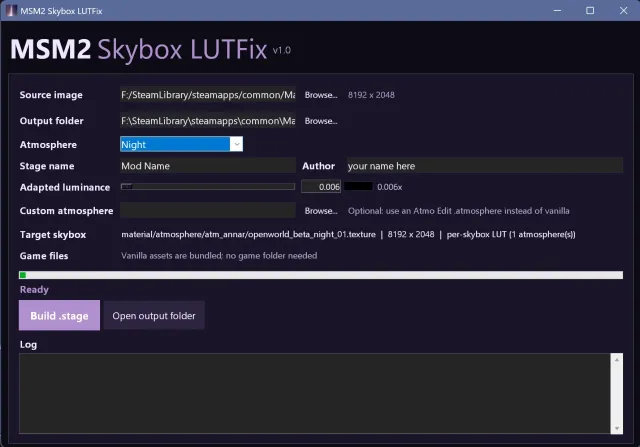
Task: Click the Target skybox texture path text
Action: coord(248,234)
